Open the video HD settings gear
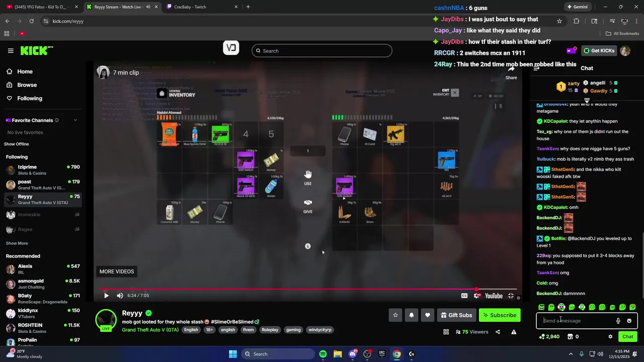Screen dimensions: 644x362 coord(477,296)
